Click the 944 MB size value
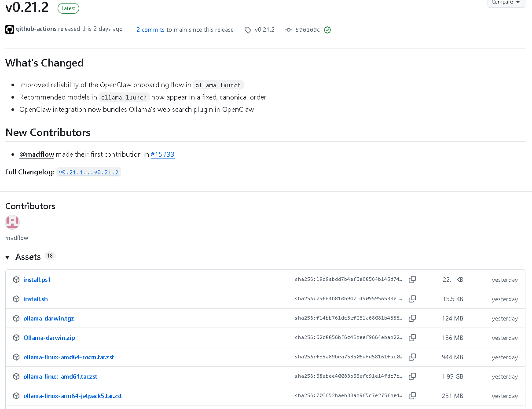Image resolution: width=532 pixels, height=409 pixels. tap(452, 357)
